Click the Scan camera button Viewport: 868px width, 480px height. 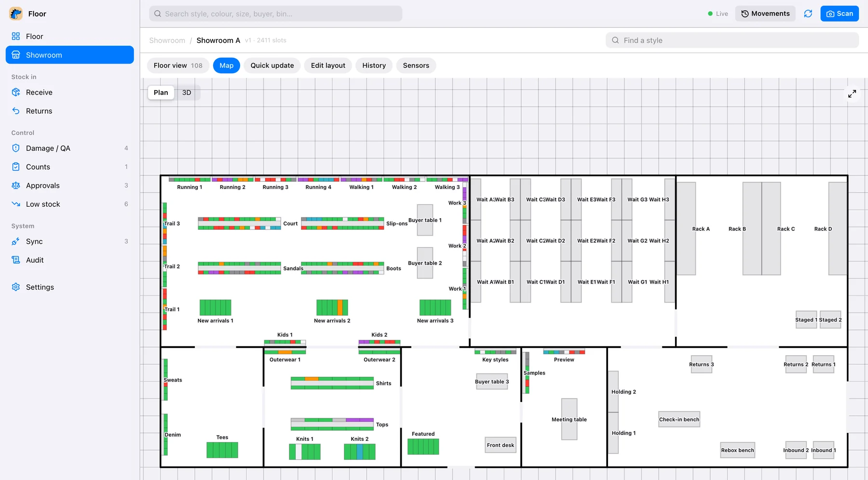pos(840,13)
